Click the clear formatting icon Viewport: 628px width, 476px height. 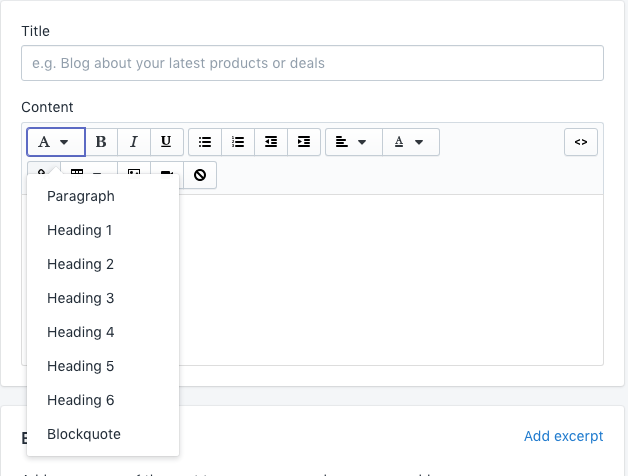(200, 175)
